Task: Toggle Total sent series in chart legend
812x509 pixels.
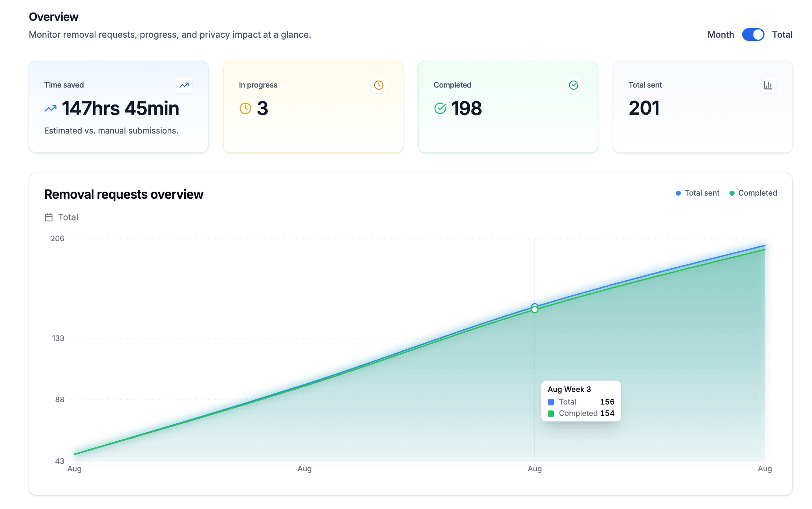Action: tap(702, 193)
